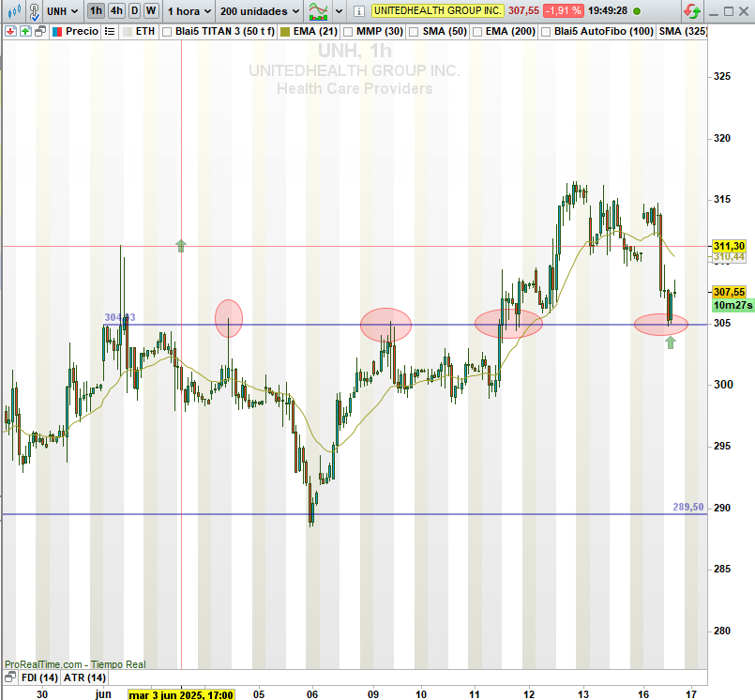Click the 13 date label on time axis
Screen dimensions: 755x700
(583, 694)
